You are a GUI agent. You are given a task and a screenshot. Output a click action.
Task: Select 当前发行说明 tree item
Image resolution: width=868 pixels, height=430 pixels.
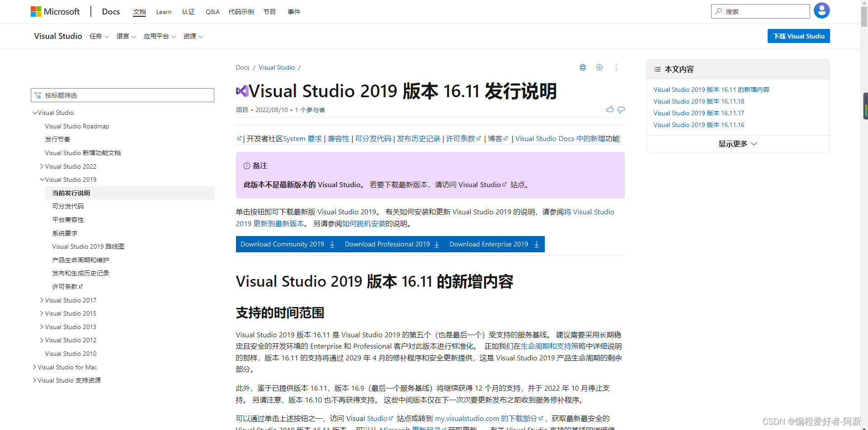(129, 193)
